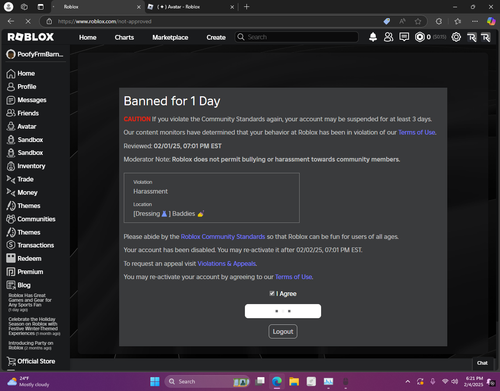Click the browser back arrow
Image resolution: width=500 pixels, height=391 pixels.
pos(11,21)
